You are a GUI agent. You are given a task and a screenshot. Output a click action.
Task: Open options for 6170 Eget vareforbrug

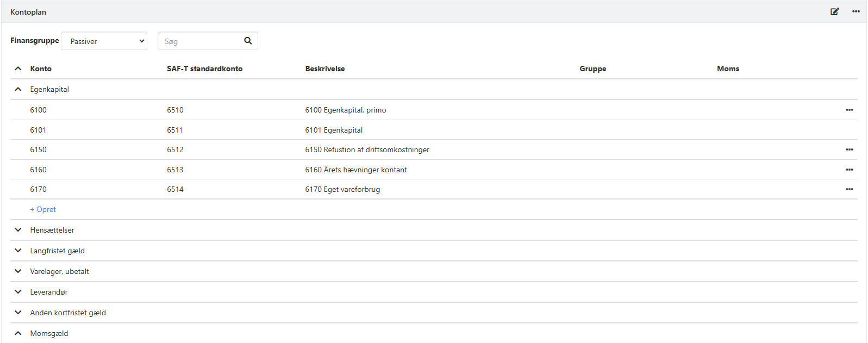pyautogui.click(x=849, y=189)
